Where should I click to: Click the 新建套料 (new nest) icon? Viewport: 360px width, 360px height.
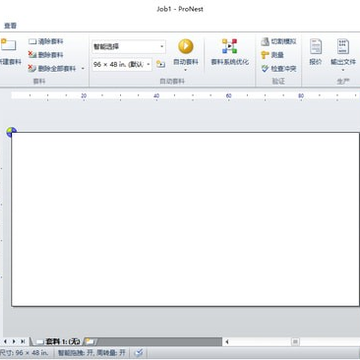click(x=8, y=45)
